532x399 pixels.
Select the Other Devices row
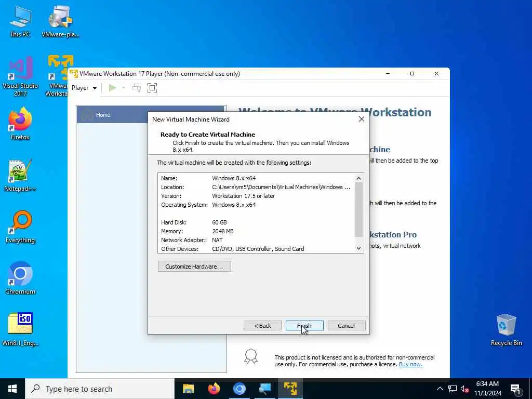click(257, 249)
